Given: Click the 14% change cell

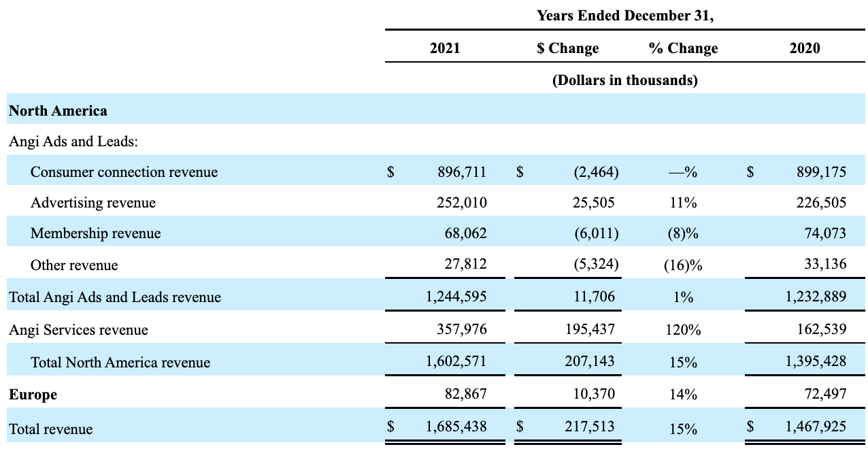Looking at the screenshot, I should pos(683,395).
